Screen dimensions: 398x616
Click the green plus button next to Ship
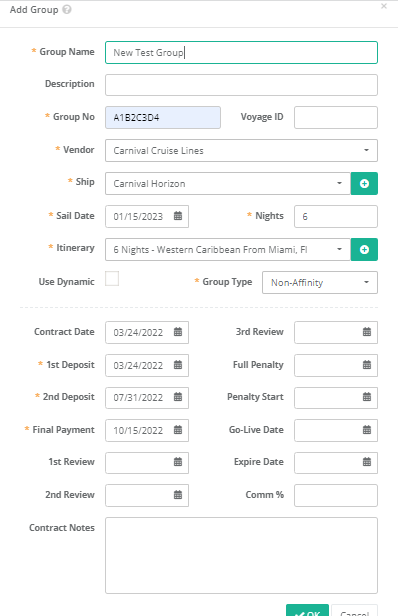[364, 183]
